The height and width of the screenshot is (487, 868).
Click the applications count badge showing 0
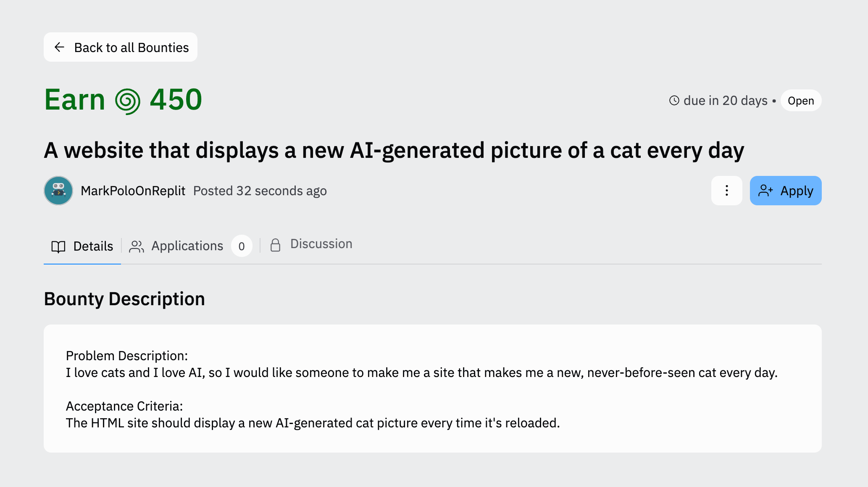pos(242,246)
